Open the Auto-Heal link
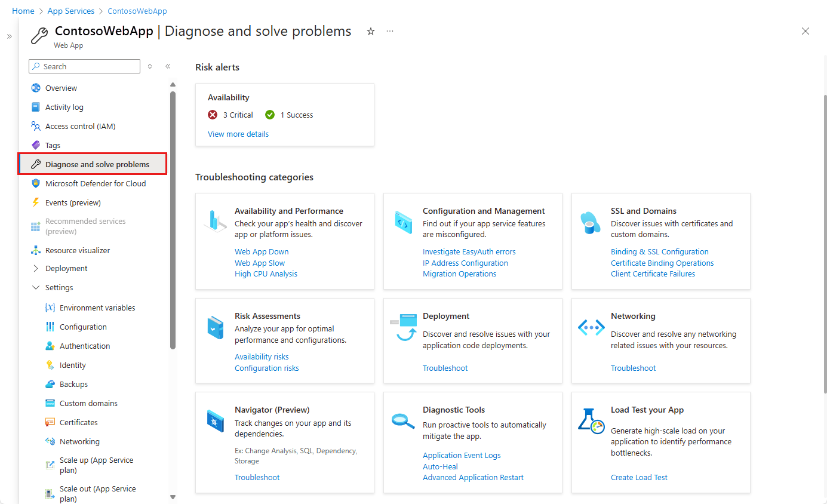 [x=440, y=466]
